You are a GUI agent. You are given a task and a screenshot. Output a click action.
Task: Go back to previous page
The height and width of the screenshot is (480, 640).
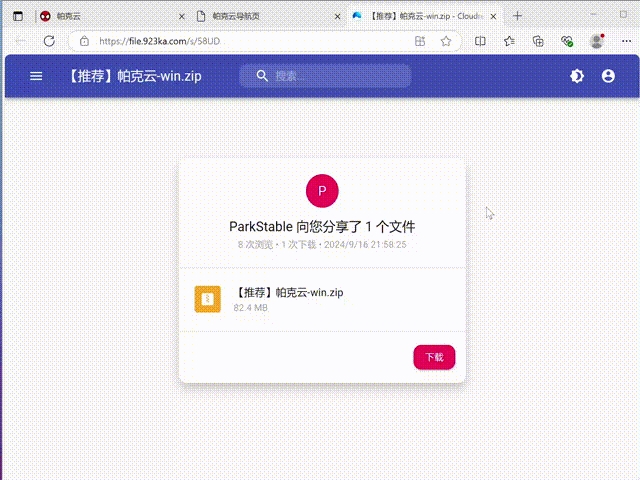tap(20, 41)
